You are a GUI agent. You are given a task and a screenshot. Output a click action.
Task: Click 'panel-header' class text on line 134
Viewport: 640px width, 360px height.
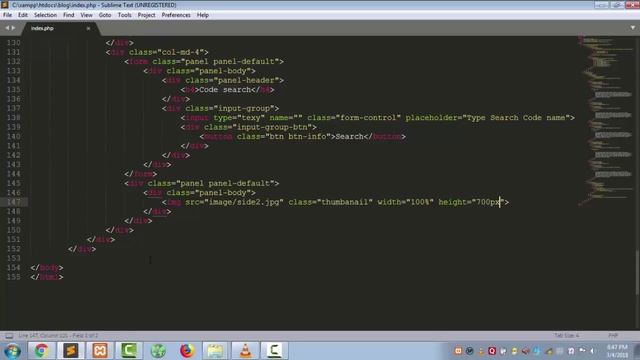[246, 80]
